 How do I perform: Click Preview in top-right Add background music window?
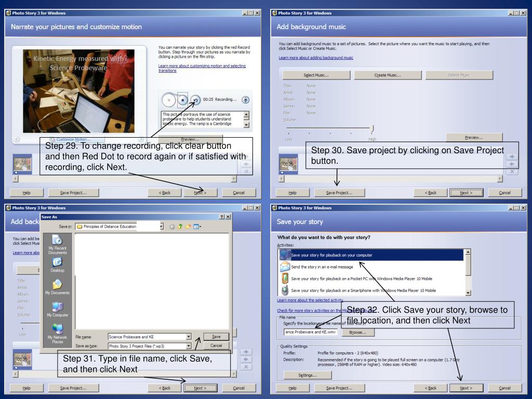(474, 137)
